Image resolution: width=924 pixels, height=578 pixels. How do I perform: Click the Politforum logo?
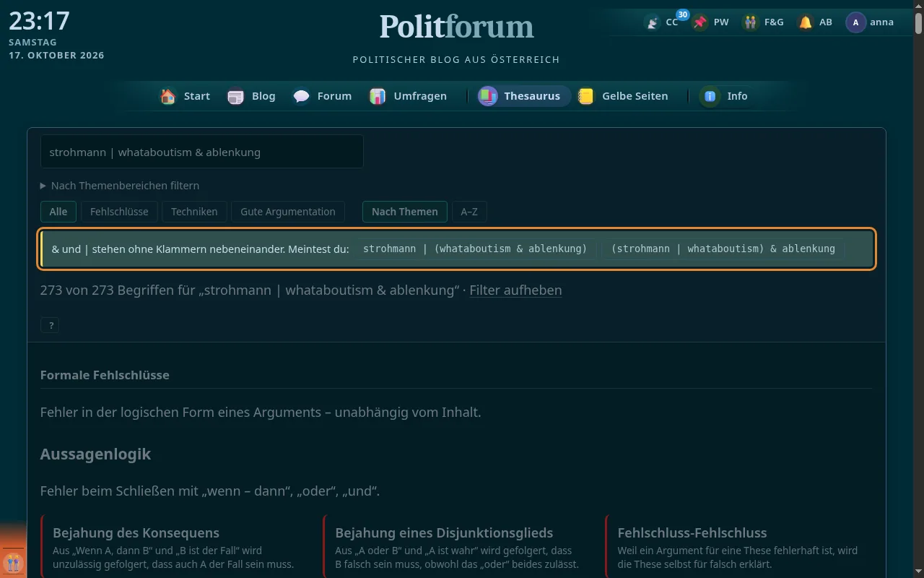point(456,27)
